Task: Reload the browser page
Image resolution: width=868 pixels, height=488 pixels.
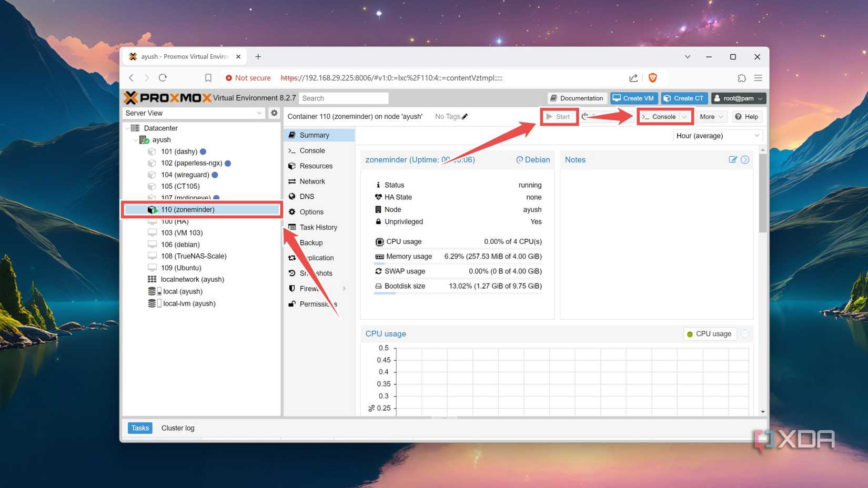Action: [x=163, y=78]
